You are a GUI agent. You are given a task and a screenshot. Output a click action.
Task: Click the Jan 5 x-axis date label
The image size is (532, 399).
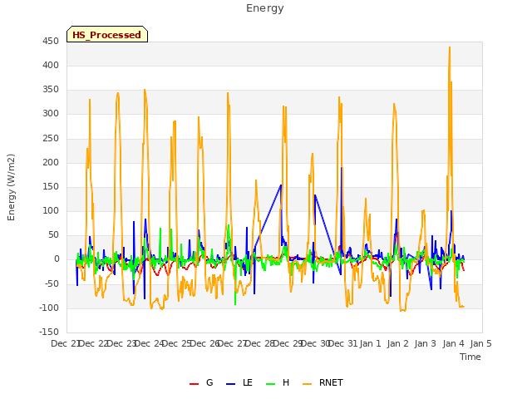(x=481, y=343)
